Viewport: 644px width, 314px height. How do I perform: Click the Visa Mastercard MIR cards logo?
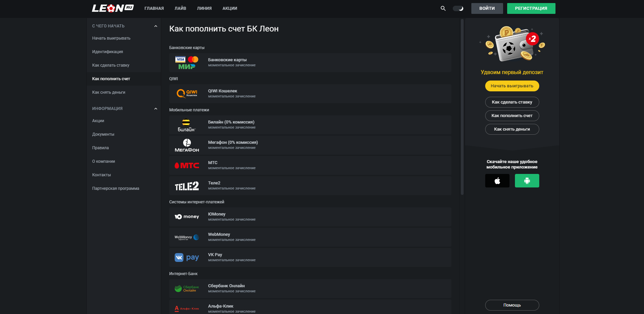[x=187, y=63]
